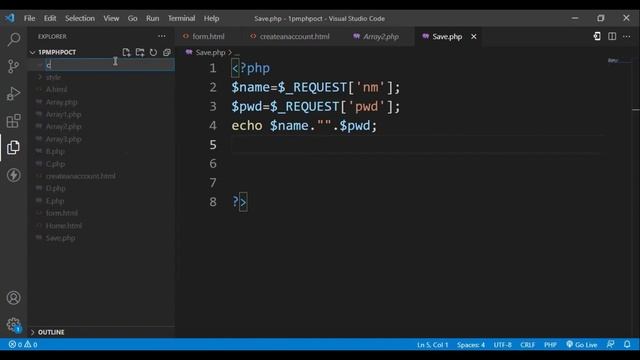
Task: Open Array3.php in the Explorer
Action: point(63,139)
